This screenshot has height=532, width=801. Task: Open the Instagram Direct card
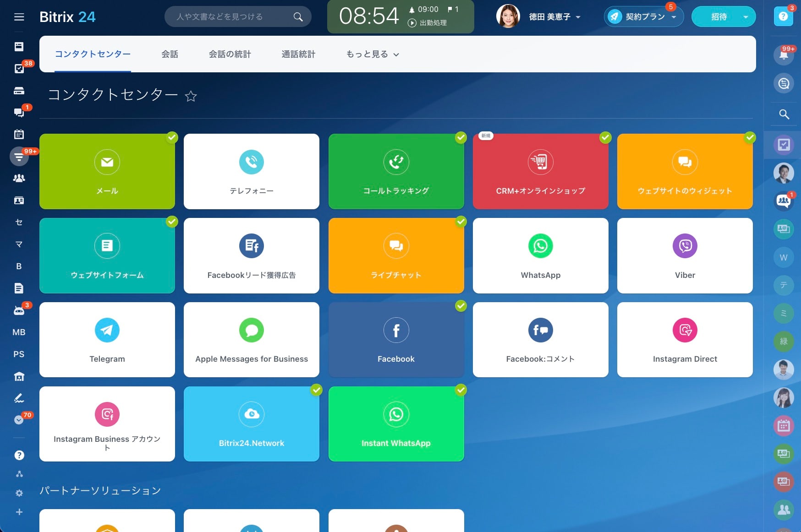click(x=685, y=340)
